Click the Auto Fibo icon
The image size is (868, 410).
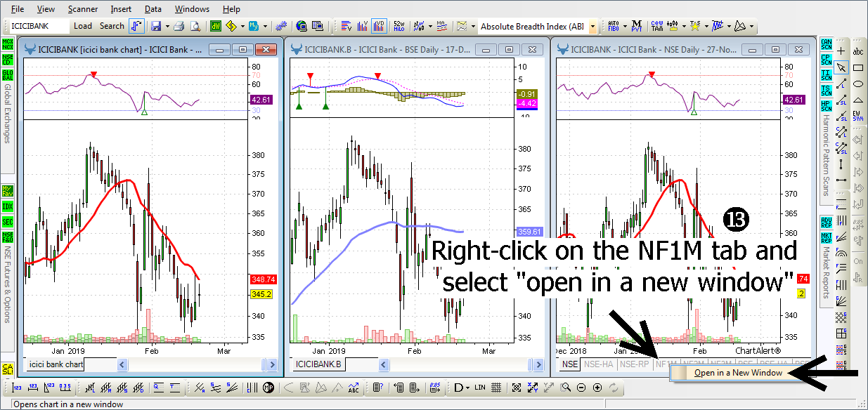click(613, 26)
